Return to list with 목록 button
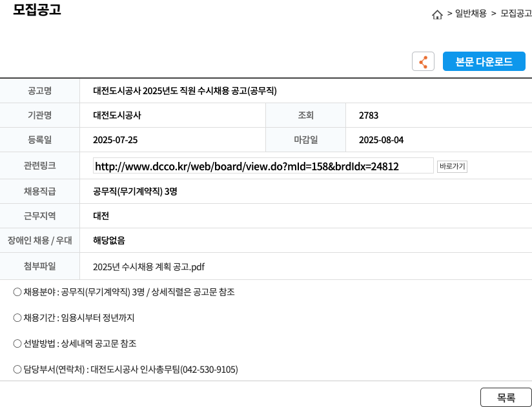 click(x=506, y=397)
